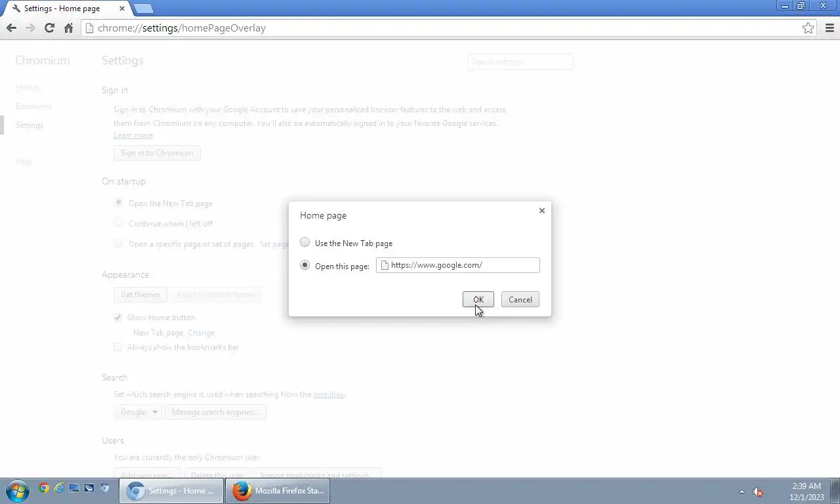Image resolution: width=840 pixels, height=504 pixels.
Task: Select Settings in the sidebar
Action: click(30, 125)
